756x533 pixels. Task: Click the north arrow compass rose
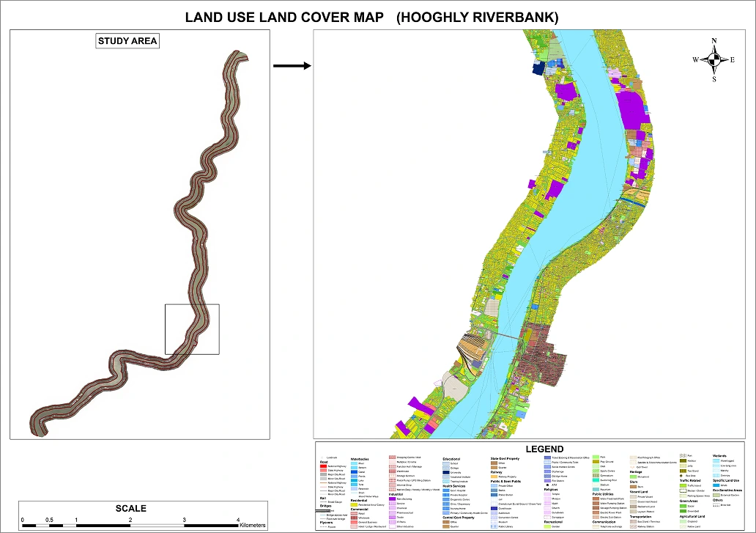(x=714, y=60)
